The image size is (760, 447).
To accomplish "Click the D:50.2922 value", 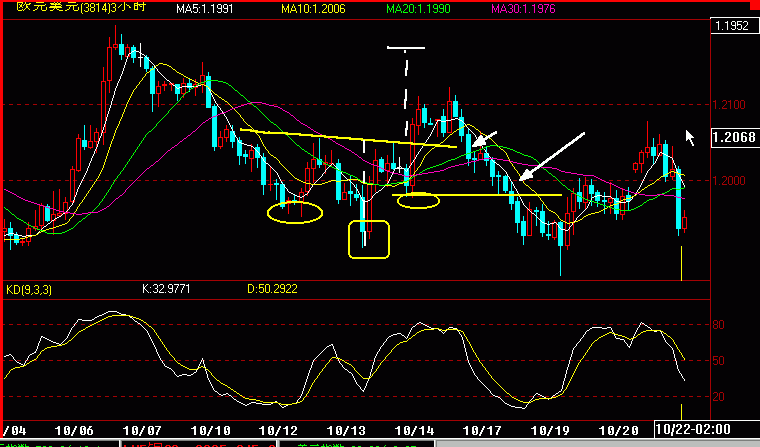I will [272, 289].
